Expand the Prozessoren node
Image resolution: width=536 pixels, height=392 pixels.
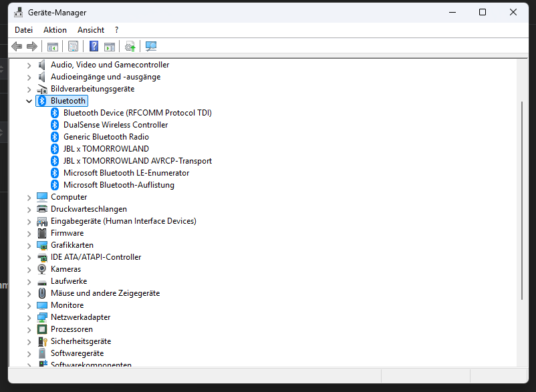coord(29,330)
